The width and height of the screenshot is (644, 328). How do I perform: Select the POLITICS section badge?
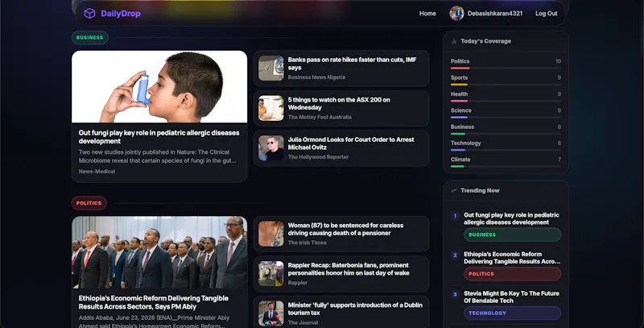89,203
